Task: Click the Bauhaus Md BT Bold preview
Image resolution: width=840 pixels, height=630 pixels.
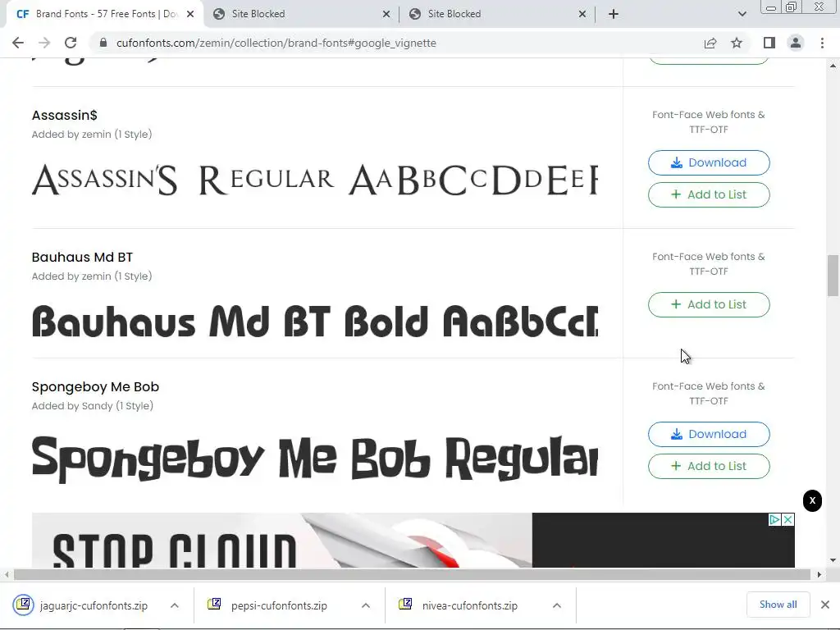Action: (x=314, y=322)
